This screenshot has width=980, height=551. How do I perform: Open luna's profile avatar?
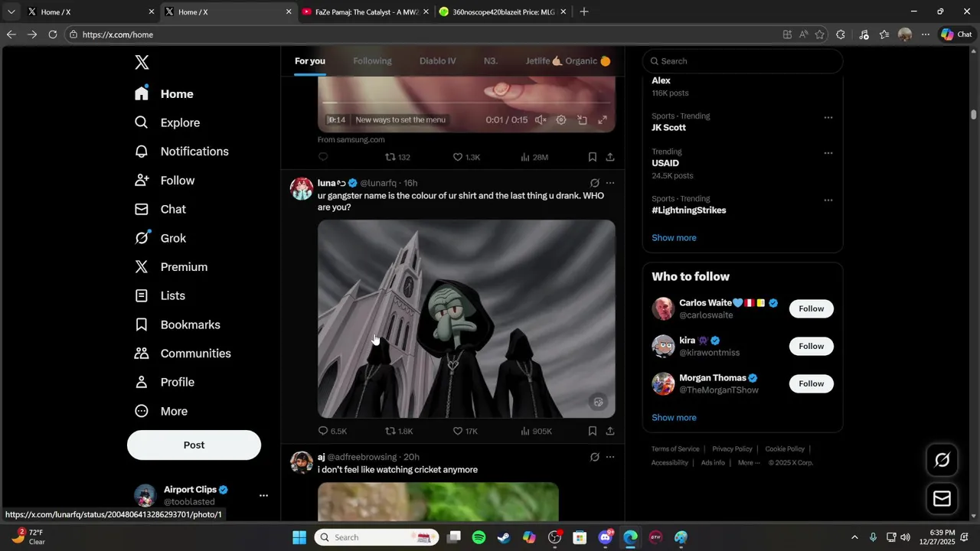pyautogui.click(x=302, y=189)
